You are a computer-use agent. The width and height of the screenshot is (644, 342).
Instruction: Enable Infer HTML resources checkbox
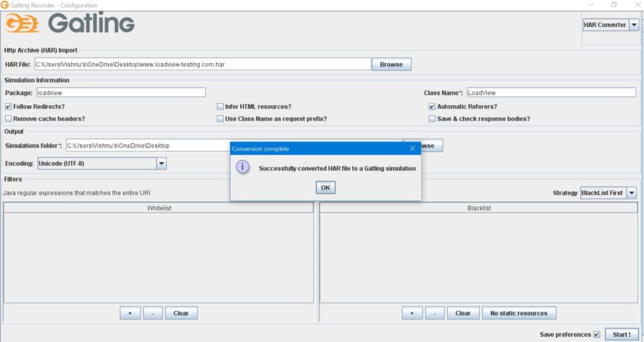220,106
